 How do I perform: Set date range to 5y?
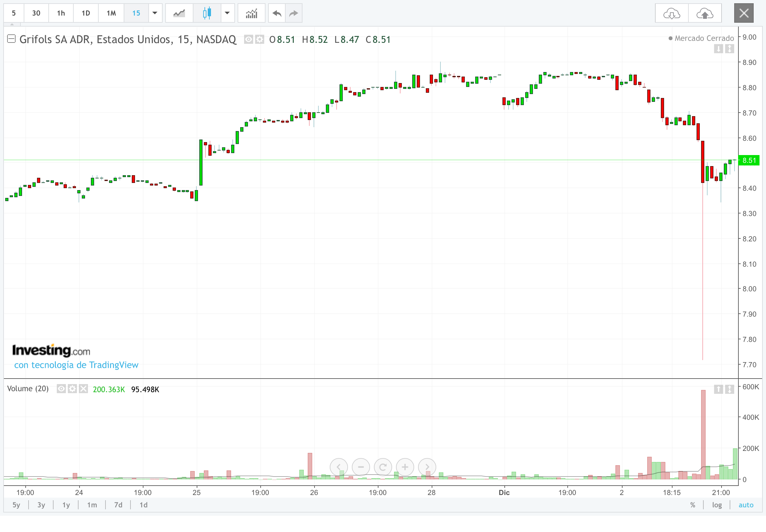(16, 505)
